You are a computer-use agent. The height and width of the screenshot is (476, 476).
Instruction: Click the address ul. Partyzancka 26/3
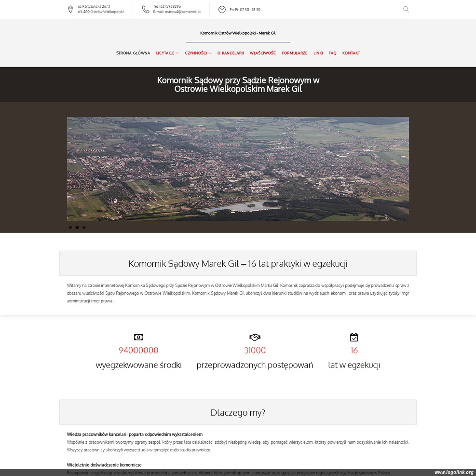coord(94,6)
